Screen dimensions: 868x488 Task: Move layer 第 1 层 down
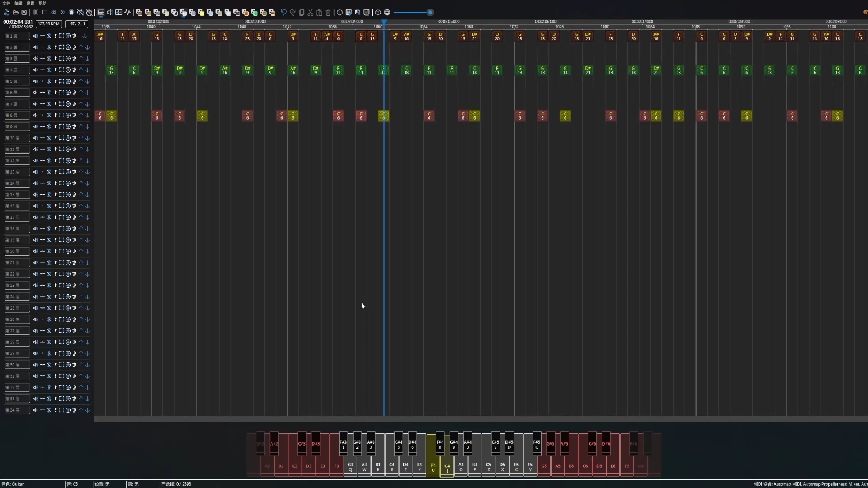(x=85, y=36)
